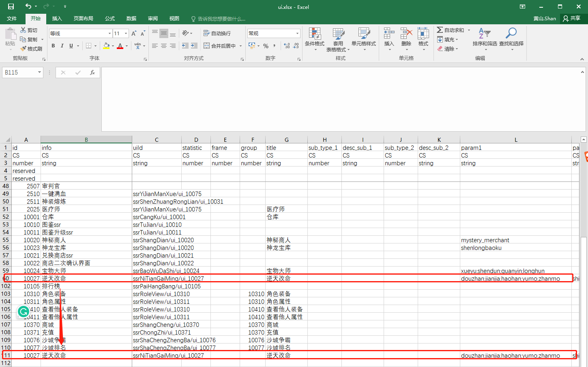Click the 共享 (Share) button
The width and height of the screenshot is (588, 367).
coord(572,19)
